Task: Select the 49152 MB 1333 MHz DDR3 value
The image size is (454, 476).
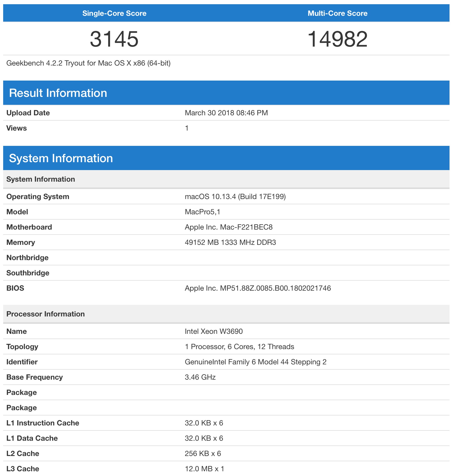Action: 230,242
